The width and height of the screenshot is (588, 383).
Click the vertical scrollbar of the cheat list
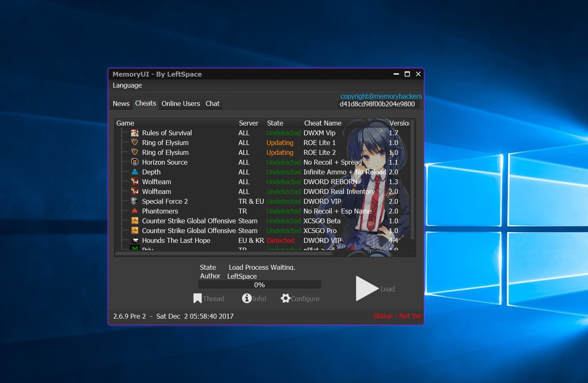tap(412, 179)
